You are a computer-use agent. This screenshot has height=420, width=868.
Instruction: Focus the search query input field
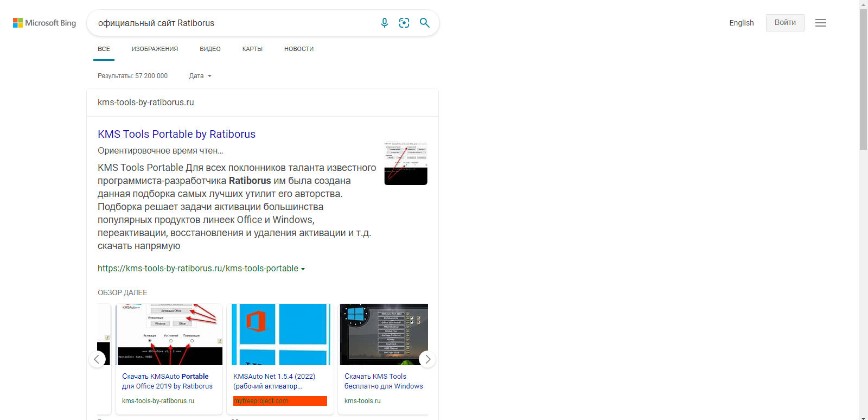point(233,23)
